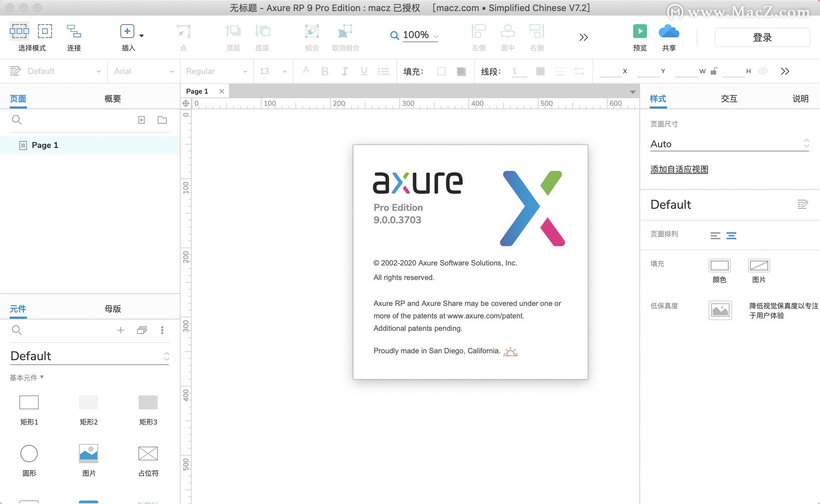Image resolution: width=820 pixels, height=504 pixels.
Task: Click the 点 point tool icon
Action: [183, 31]
